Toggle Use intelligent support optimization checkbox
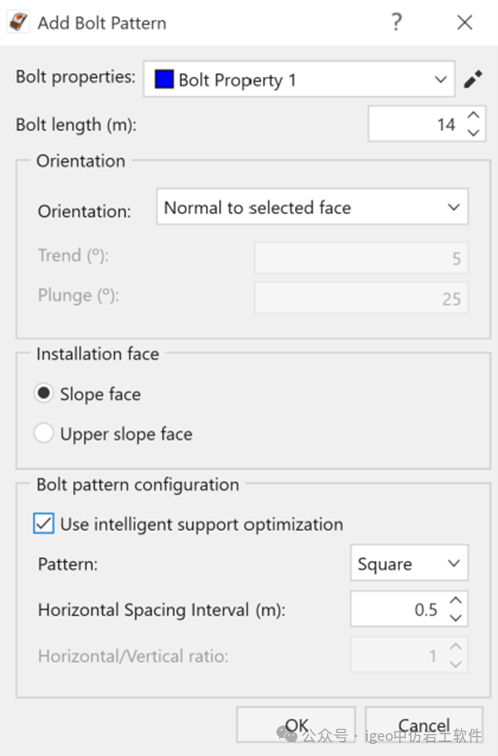 [x=43, y=524]
